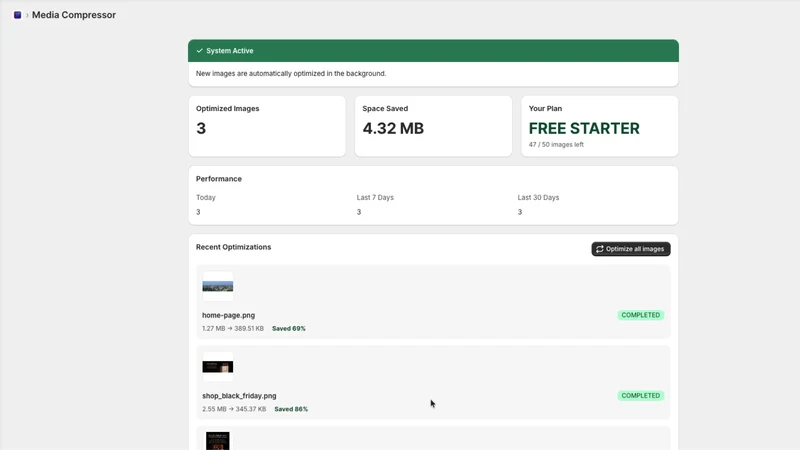Viewport: 800px width, 450px height.
Task: Click the Saved 69% label
Action: (x=289, y=329)
